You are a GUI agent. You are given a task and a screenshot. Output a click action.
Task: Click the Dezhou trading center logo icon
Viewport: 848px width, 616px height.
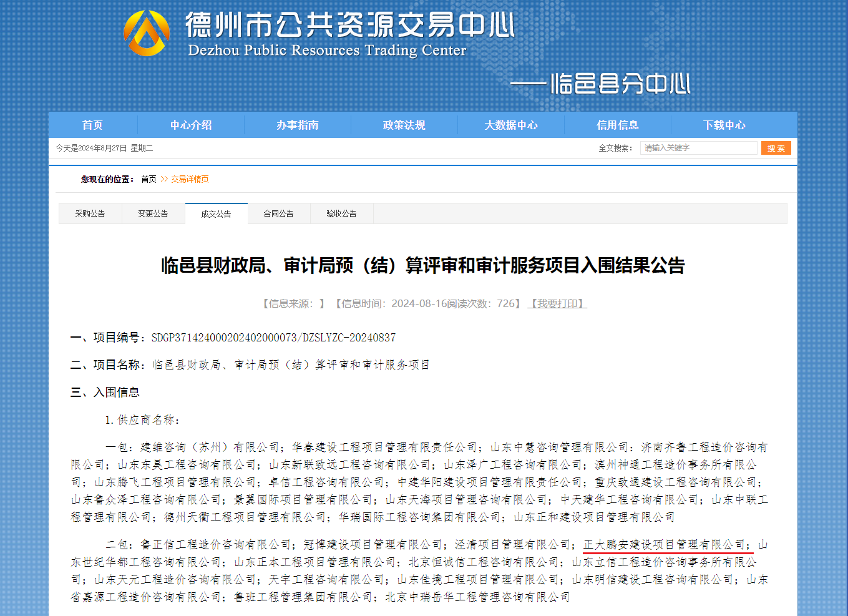click(147, 33)
